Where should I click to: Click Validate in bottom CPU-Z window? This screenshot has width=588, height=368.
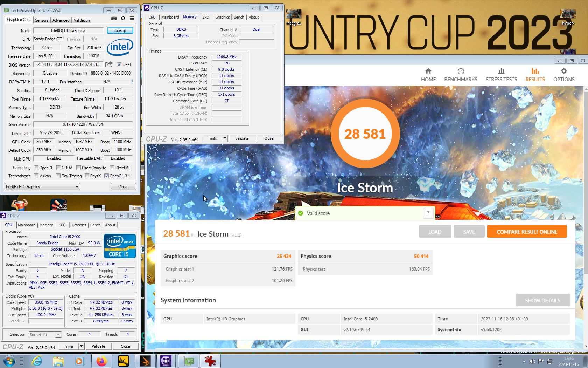coord(98,346)
